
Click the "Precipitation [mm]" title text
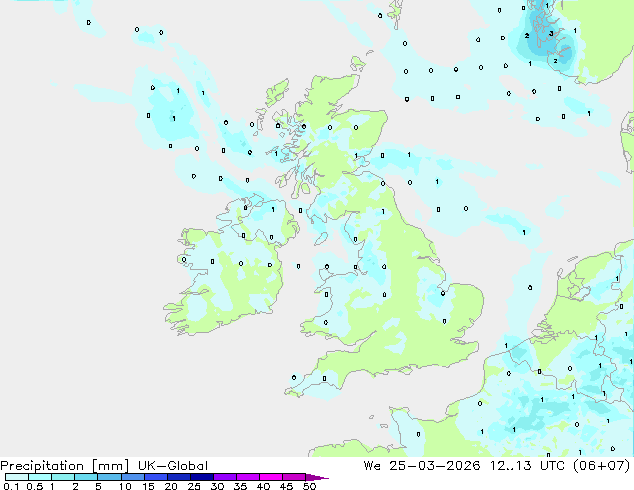coord(64,466)
